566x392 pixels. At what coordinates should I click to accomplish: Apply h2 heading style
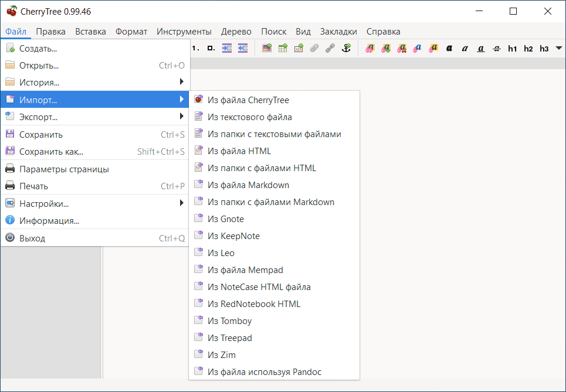[528, 48]
